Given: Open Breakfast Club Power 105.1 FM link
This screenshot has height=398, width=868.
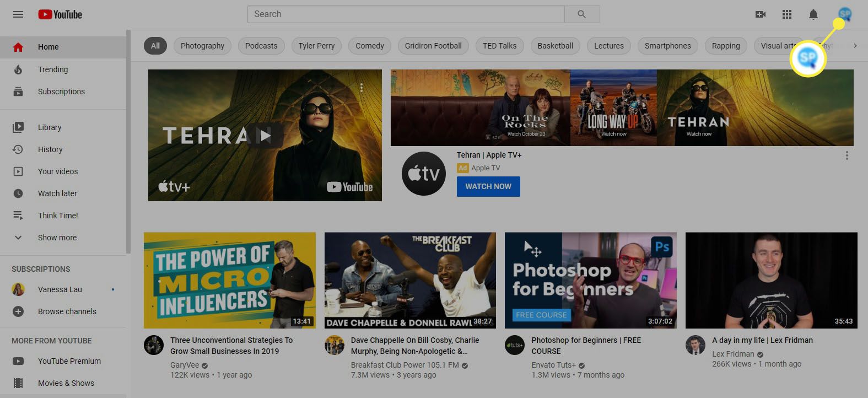Looking at the screenshot, I should (405, 365).
